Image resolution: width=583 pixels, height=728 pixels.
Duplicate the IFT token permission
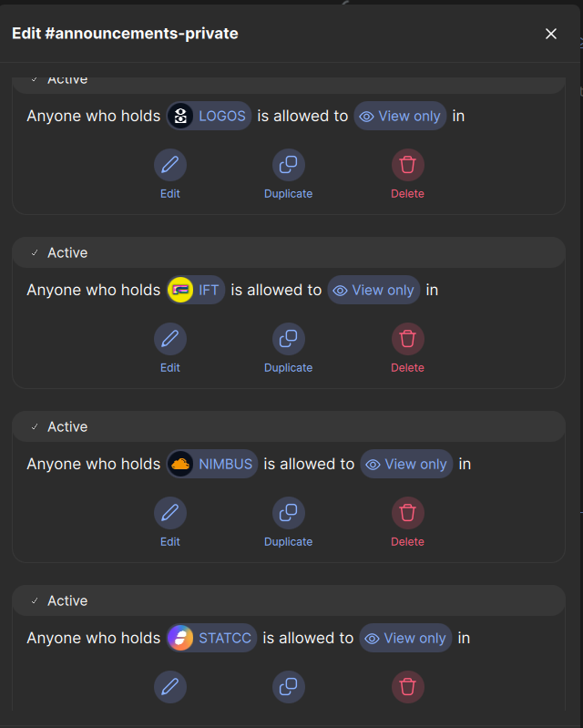288,340
